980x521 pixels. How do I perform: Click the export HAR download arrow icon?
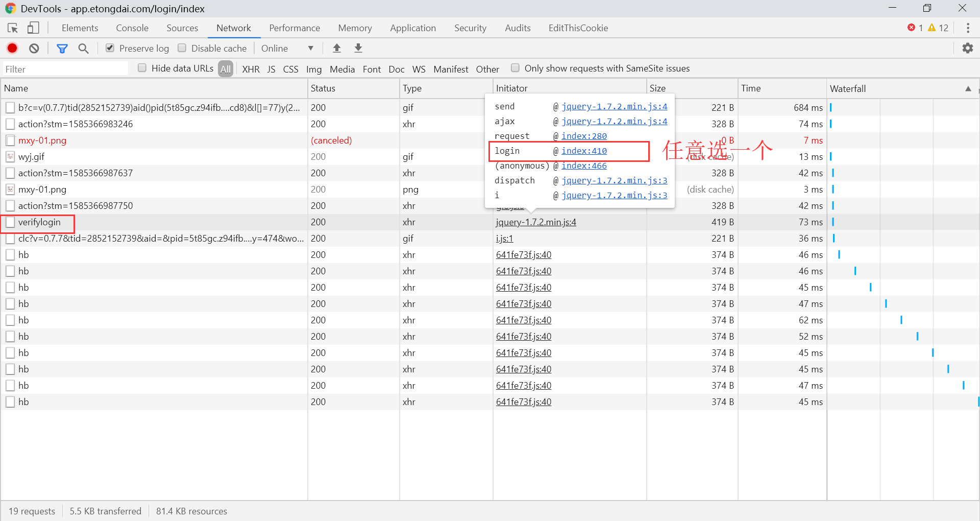point(358,48)
